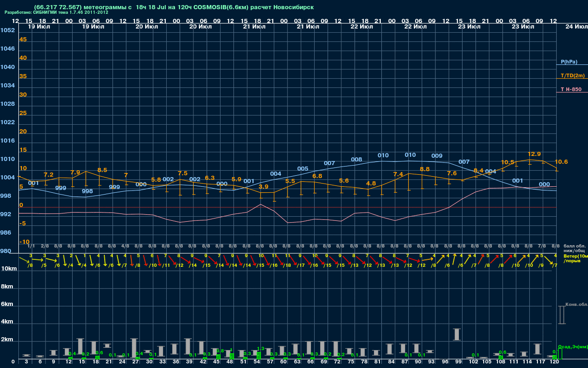Click the temperature value 6.3
588x368 pixels.
click(x=210, y=178)
